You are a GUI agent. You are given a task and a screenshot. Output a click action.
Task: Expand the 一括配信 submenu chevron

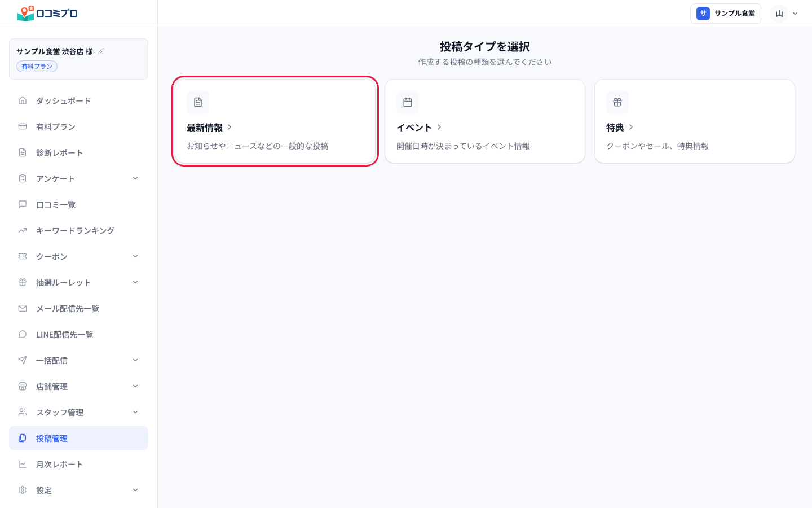click(x=135, y=360)
